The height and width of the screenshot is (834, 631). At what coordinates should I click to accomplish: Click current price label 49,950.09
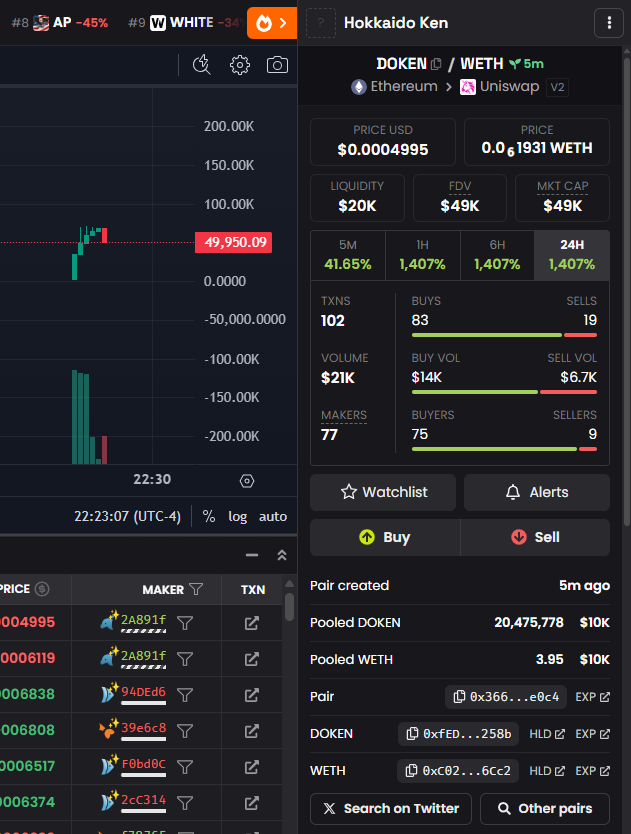click(x=234, y=243)
